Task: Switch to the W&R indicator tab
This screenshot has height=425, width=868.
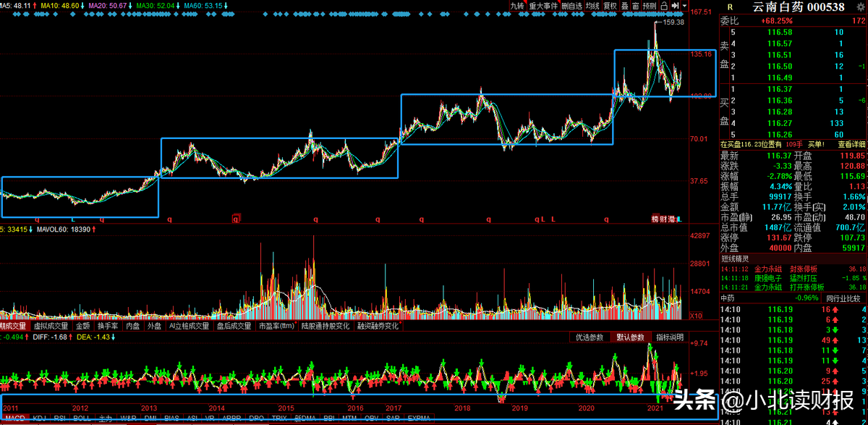Action: click(128, 418)
